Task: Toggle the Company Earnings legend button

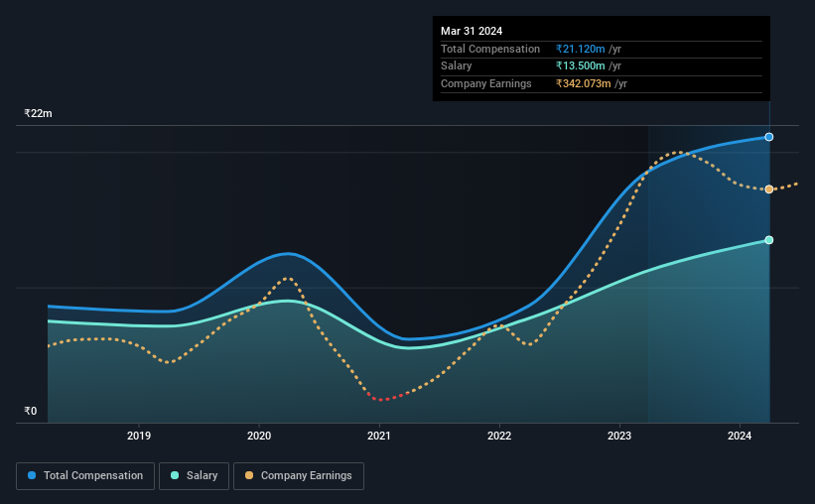Action: (x=299, y=476)
